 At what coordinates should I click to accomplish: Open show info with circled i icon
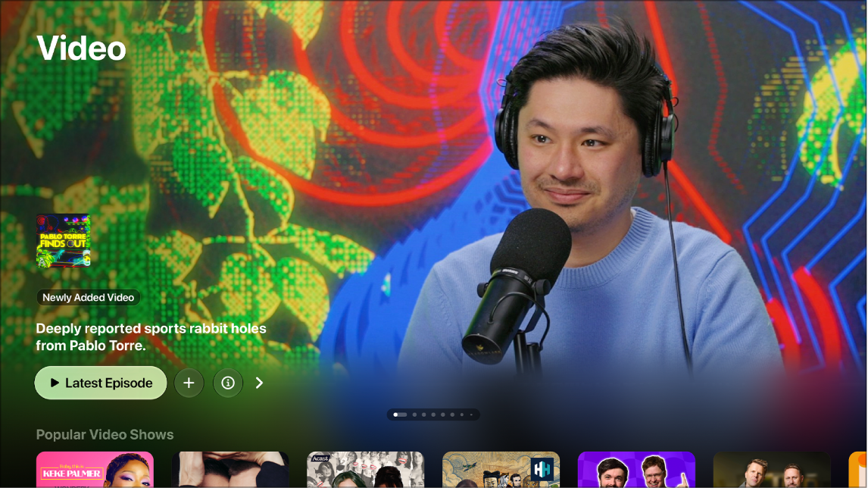227,383
